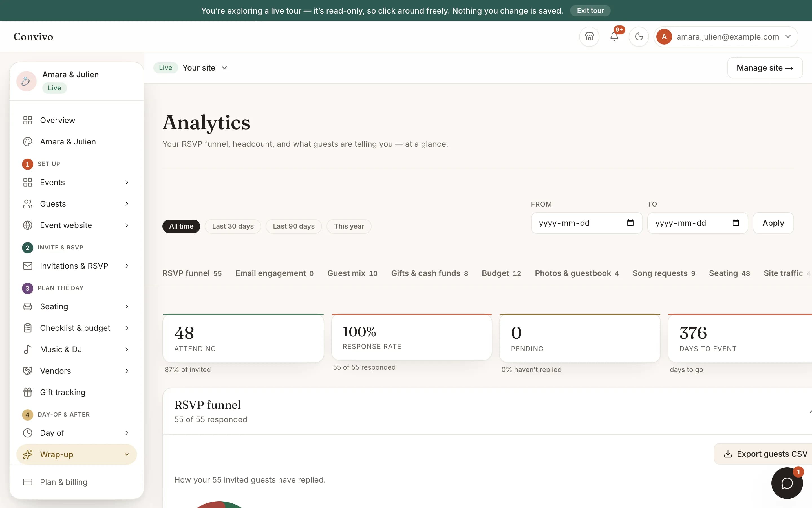Expand the Seating sidebar chevron
Viewport: 812px width, 508px height.
pos(127,306)
